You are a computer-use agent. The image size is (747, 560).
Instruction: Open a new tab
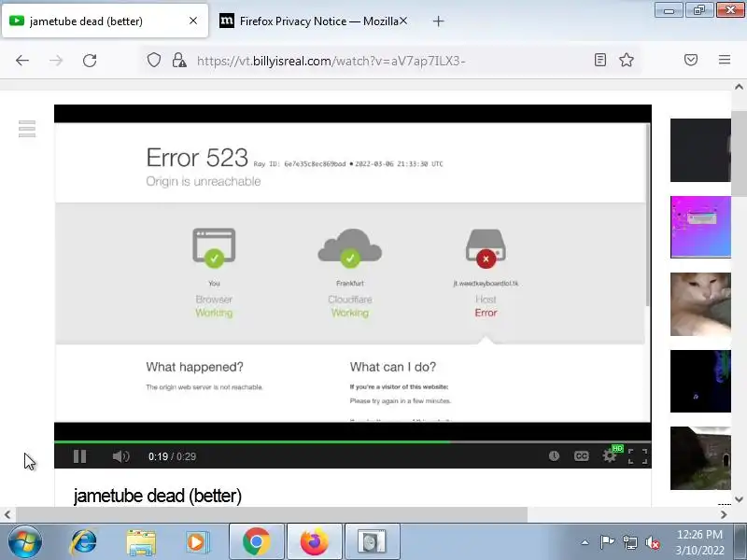438,21
